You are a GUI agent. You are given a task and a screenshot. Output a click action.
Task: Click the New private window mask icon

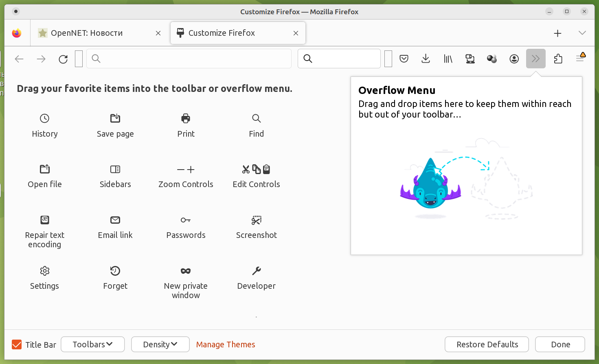(x=186, y=271)
